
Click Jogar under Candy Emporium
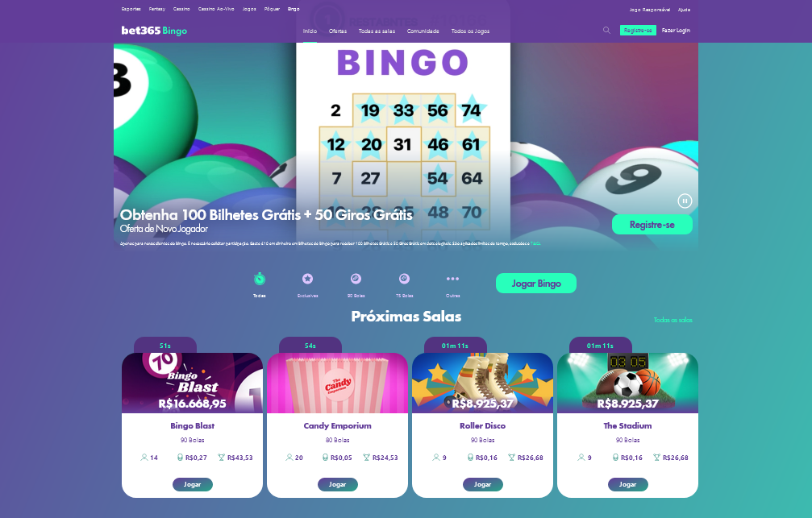tap(338, 484)
